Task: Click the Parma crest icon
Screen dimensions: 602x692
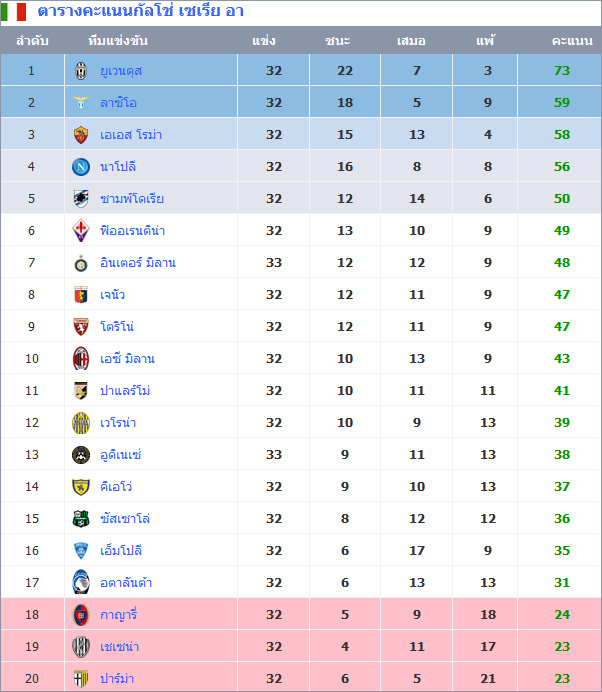Action: (x=81, y=678)
